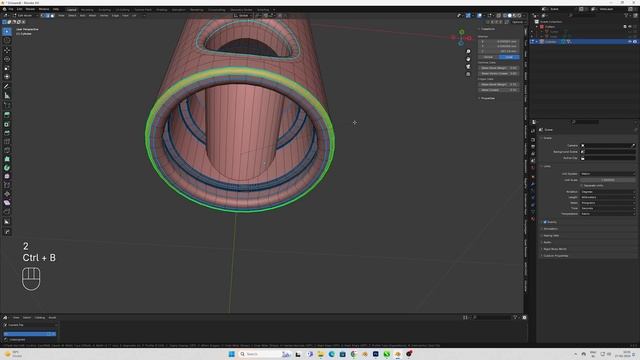Click the green Y axis on navigation gizmo

point(462,32)
